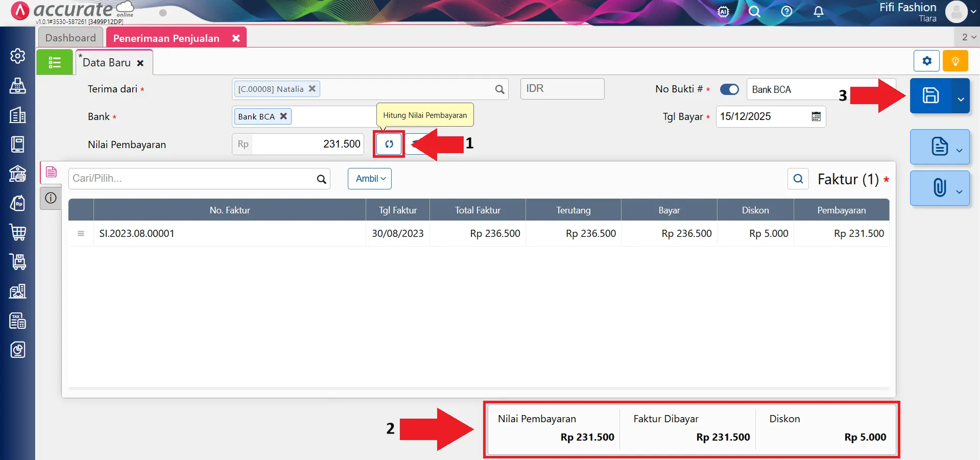
Task: Click the attachment paperclip button
Action: tap(939, 188)
